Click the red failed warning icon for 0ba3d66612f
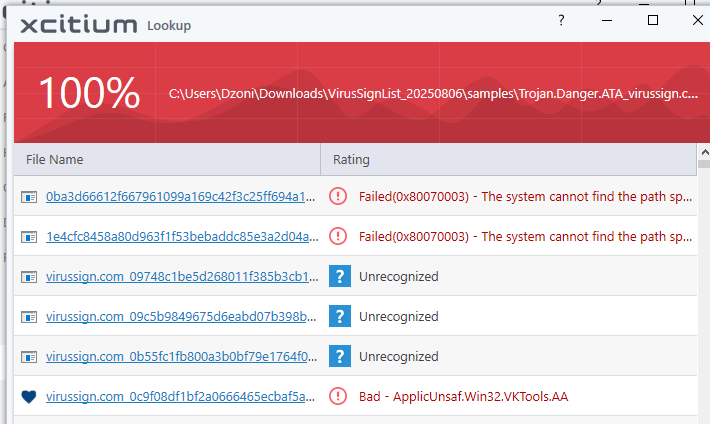The width and height of the screenshot is (710, 424). point(338,196)
